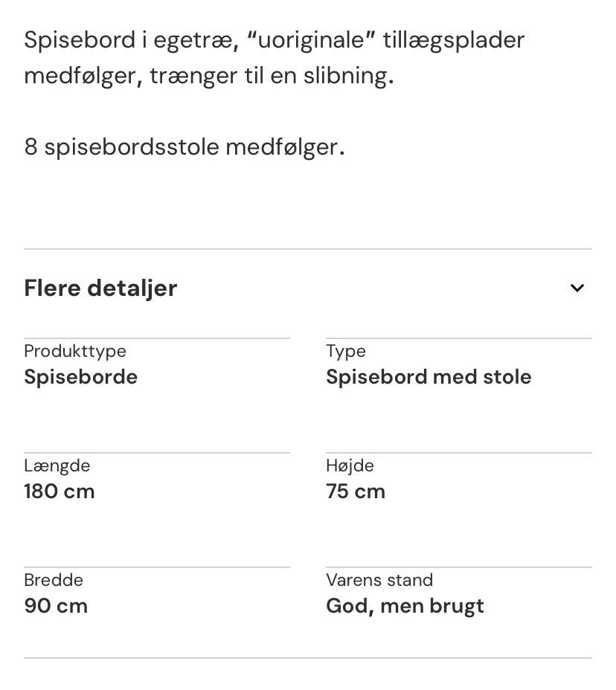Click the 75 cm height value
This screenshot has height=690, width=616.
click(x=356, y=491)
